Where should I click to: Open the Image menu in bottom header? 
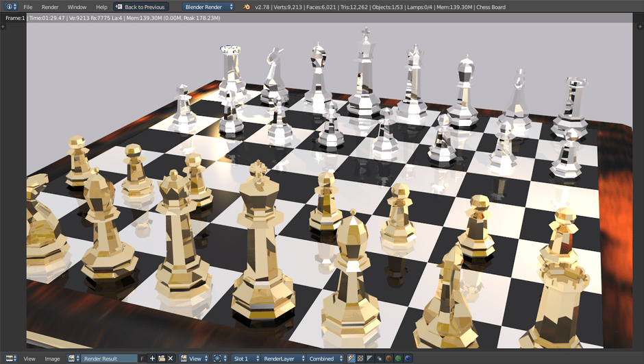(52, 359)
